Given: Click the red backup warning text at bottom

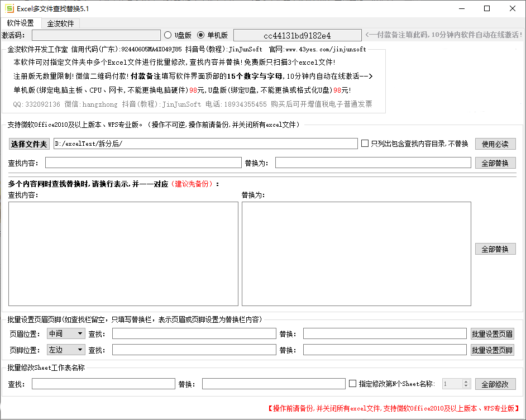Looking at the screenshot, I should click(394, 408).
